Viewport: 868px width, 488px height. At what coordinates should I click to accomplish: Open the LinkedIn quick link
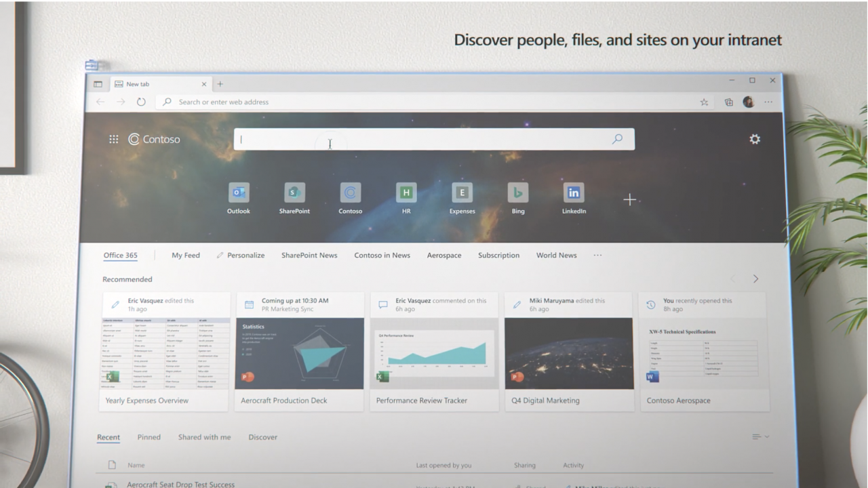[574, 199]
